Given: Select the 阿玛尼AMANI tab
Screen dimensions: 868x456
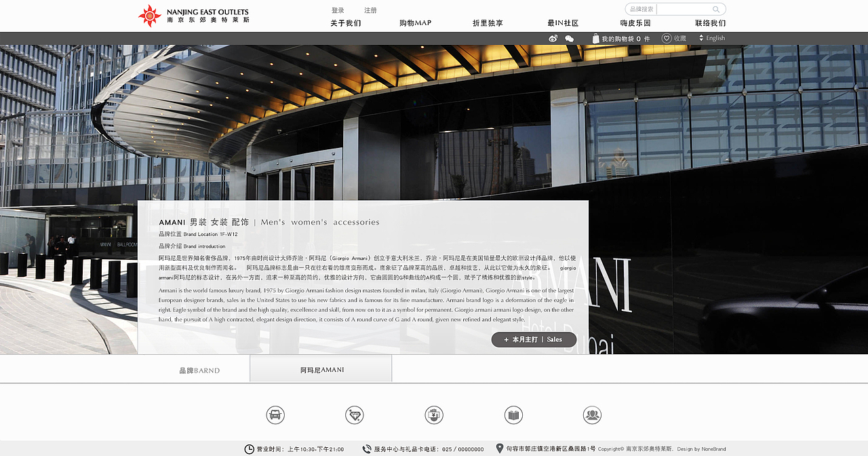Looking at the screenshot, I should [321, 369].
